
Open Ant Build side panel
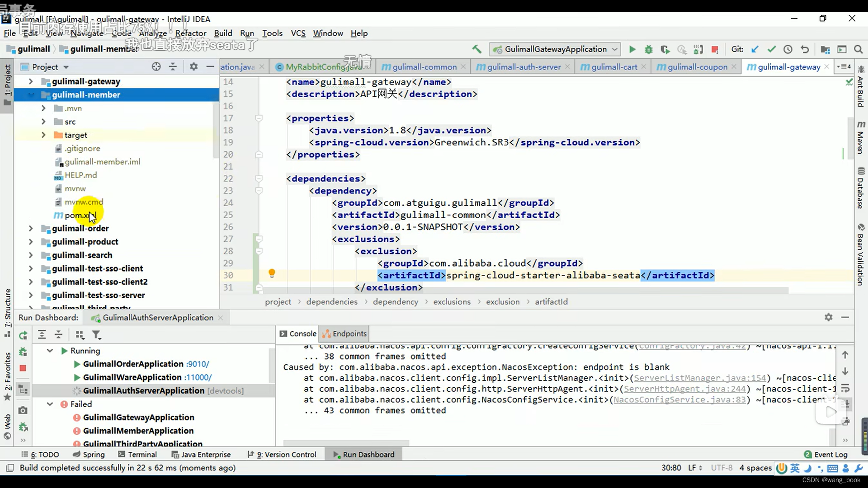[x=861, y=86]
